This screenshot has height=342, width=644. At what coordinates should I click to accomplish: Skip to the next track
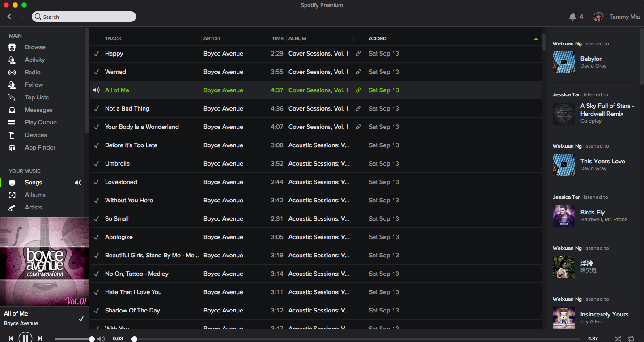(40, 338)
